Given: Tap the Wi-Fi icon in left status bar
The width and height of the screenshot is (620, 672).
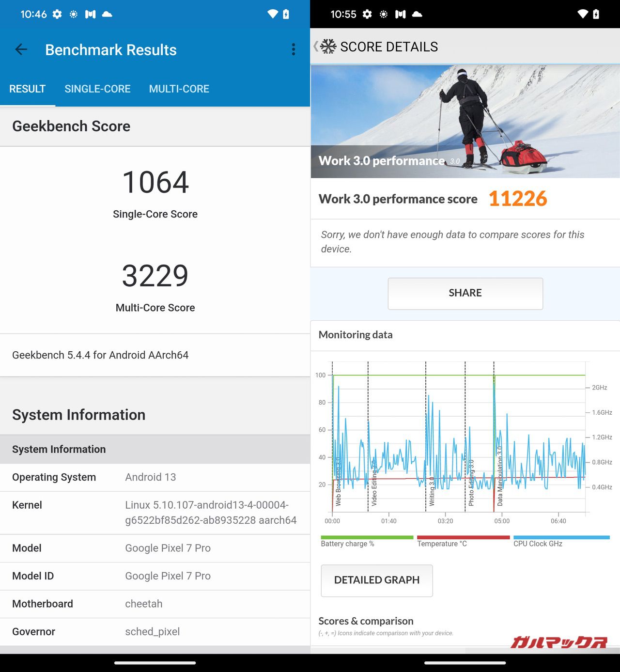Looking at the screenshot, I should (x=273, y=14).
